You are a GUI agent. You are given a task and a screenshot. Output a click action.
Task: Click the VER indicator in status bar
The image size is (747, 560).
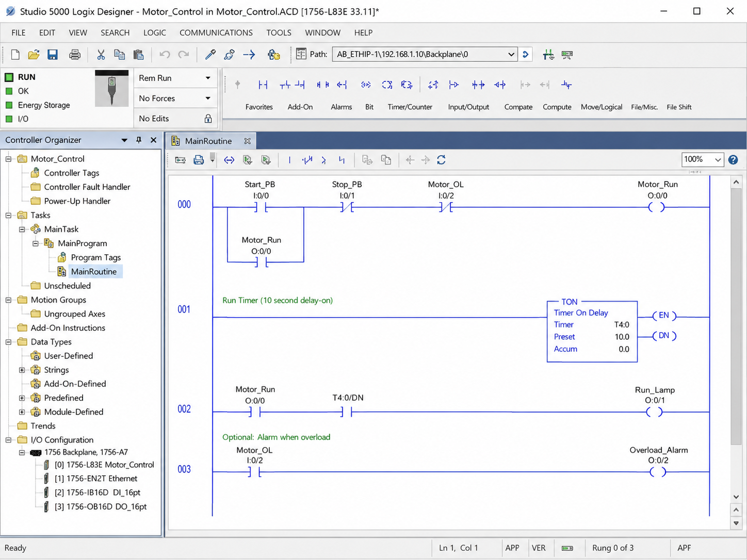click(539, 548)
